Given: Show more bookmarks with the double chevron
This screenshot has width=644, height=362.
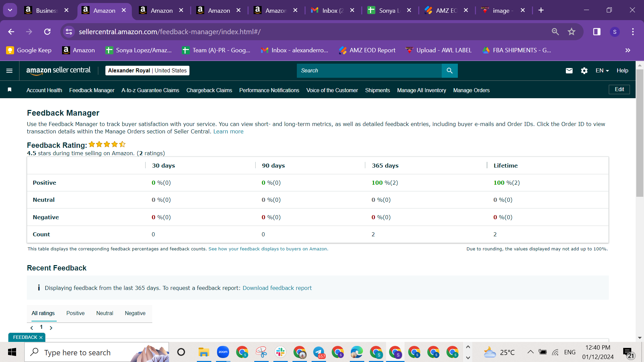Looking at the screenshot, I should pos(628,50).
